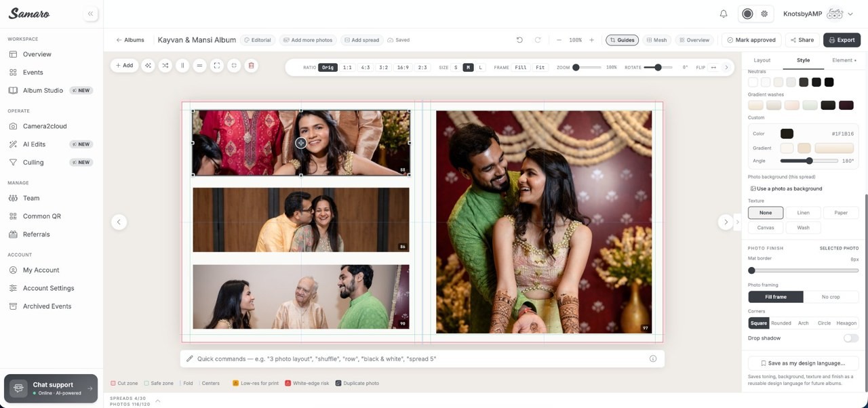This screenshot has width=868, height=408.
Task: Adjust the Mat border slider
Action: [804, 270]
